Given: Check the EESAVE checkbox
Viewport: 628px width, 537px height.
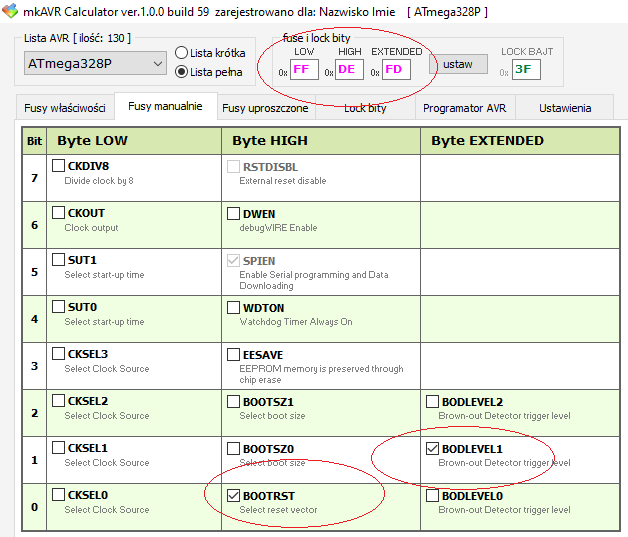Looking at the screenshot, I should coord(233,354).
